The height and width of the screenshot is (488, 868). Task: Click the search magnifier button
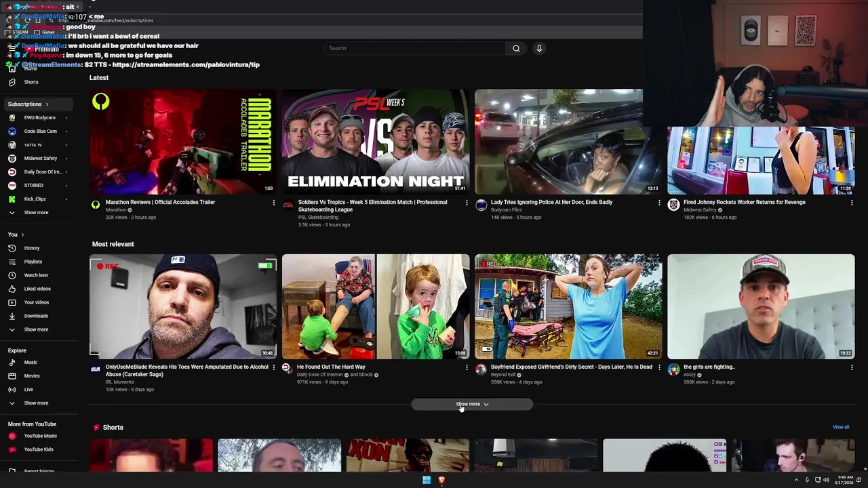pos(516,48)
